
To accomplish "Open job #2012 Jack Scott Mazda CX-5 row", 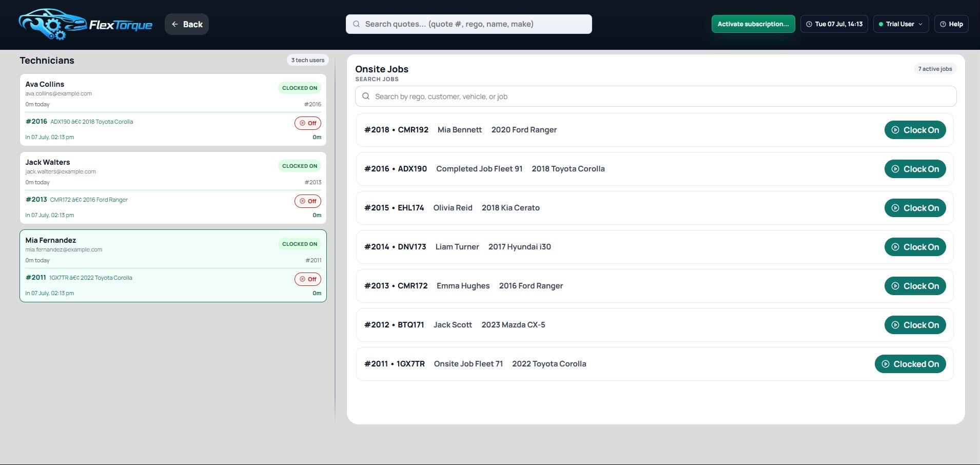I will pos(655,325).
